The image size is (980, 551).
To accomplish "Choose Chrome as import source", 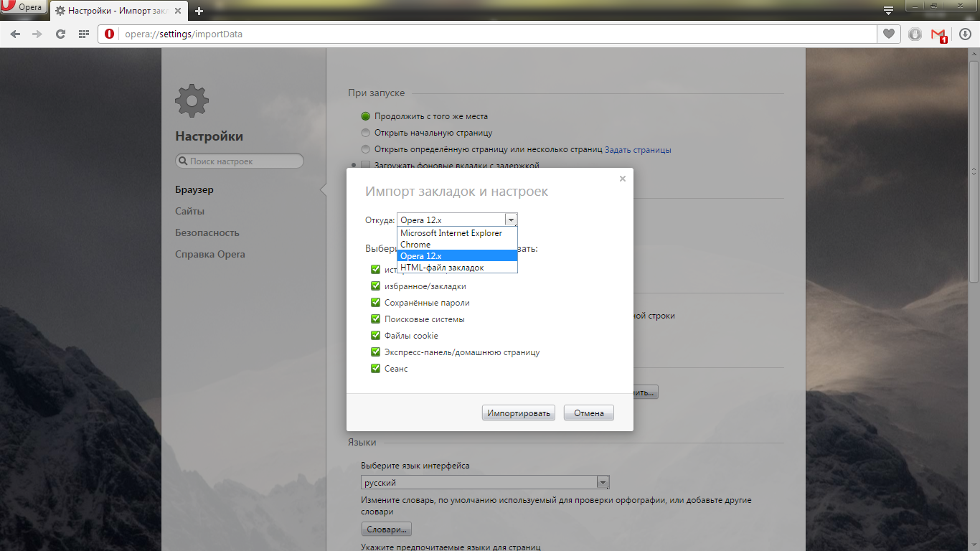I will (x=457, y=245).
